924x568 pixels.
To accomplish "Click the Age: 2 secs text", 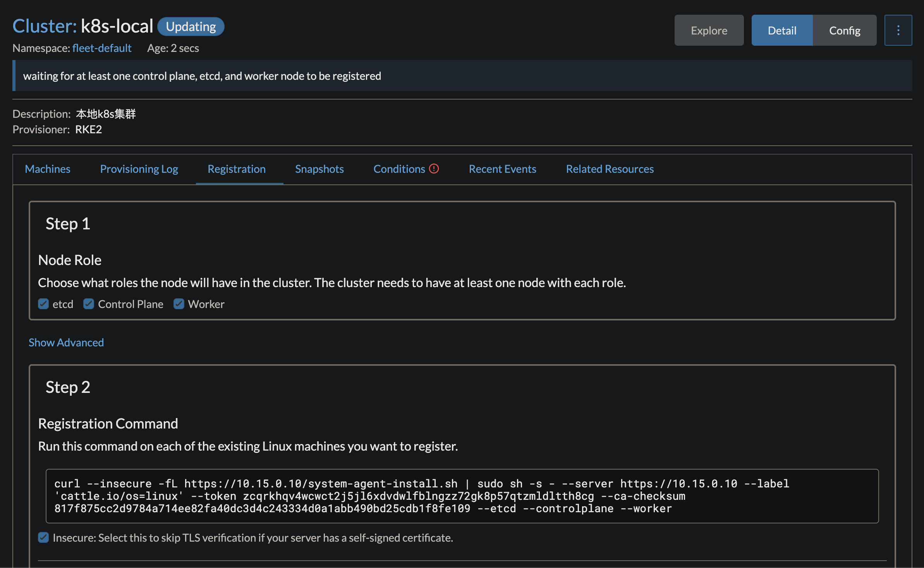I will coord(173,48).
